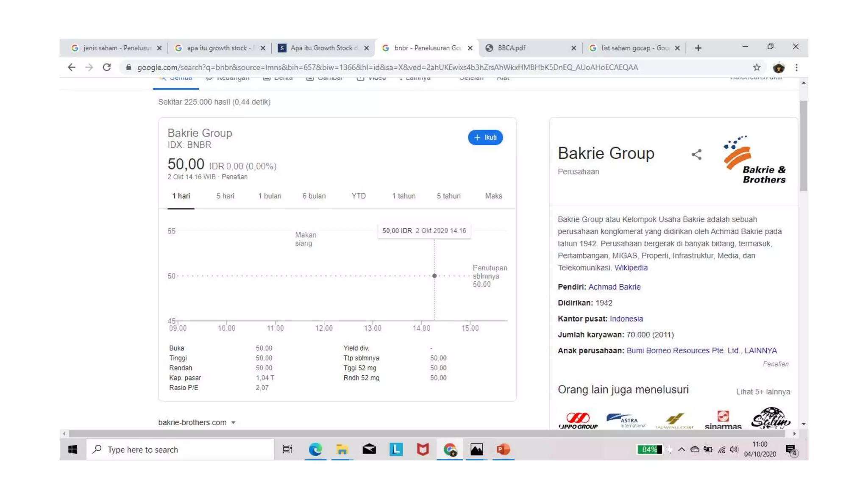This screenshot has width=868, height=488.
Task: Expand the bakrie-brothers.com result dropdown arrow
Action: 234,423
